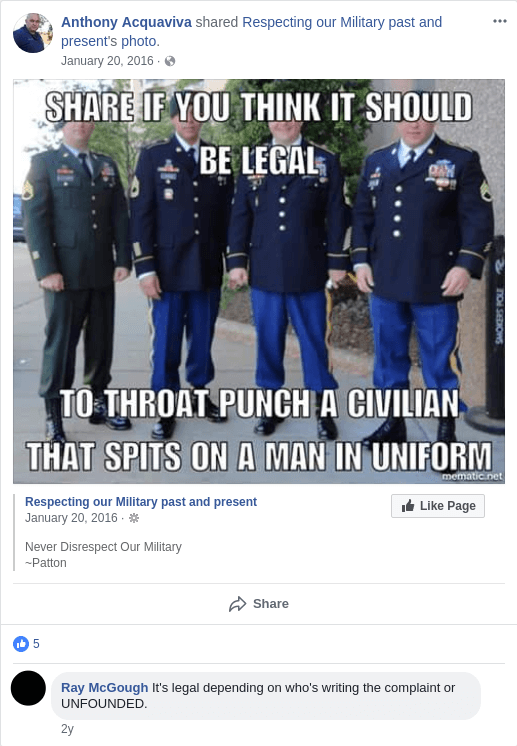Screen dimensions: 517x746
Task: Click the 2y comment timestamp
Action: tap(68, 729)
